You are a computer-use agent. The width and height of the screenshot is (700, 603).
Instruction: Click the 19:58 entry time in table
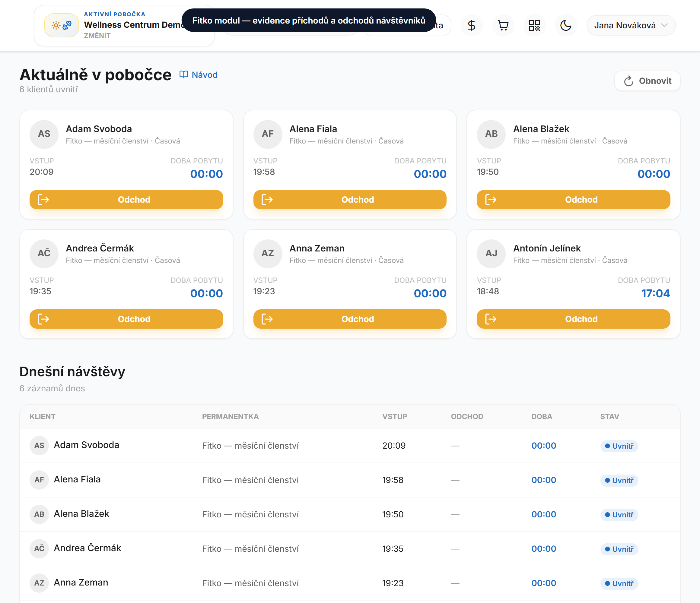coord(393,480)
